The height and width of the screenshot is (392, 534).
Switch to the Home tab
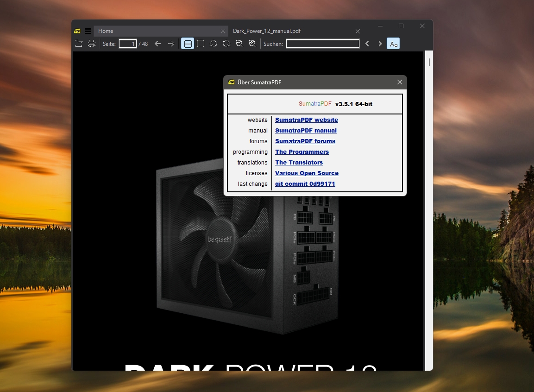[x=160, y=31]
